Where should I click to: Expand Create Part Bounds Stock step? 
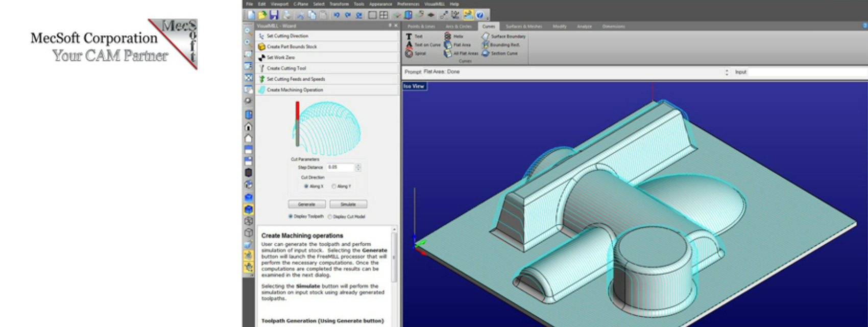coord(292,46)
